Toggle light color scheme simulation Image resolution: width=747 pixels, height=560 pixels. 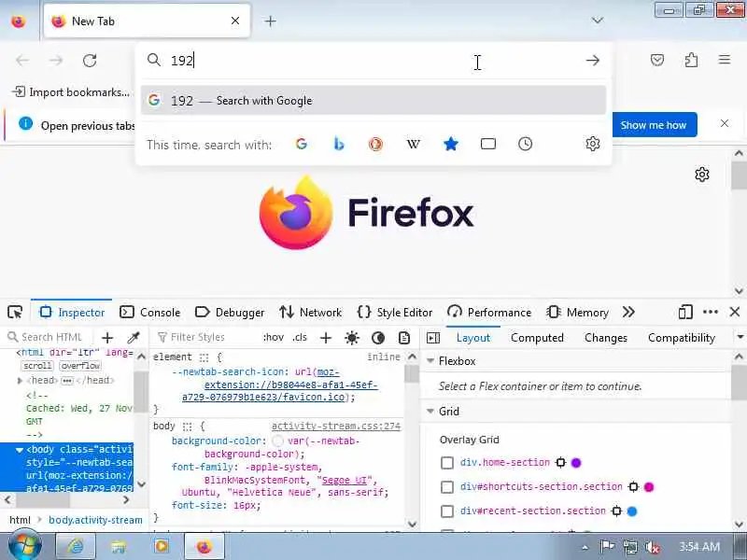tap(352, 338)
